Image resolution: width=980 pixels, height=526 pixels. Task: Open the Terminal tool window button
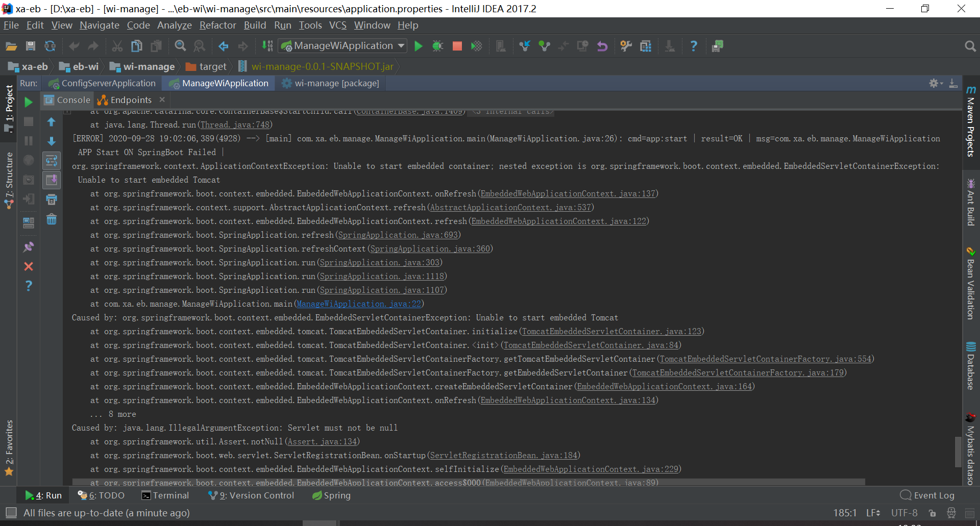[x=165, y=495]
